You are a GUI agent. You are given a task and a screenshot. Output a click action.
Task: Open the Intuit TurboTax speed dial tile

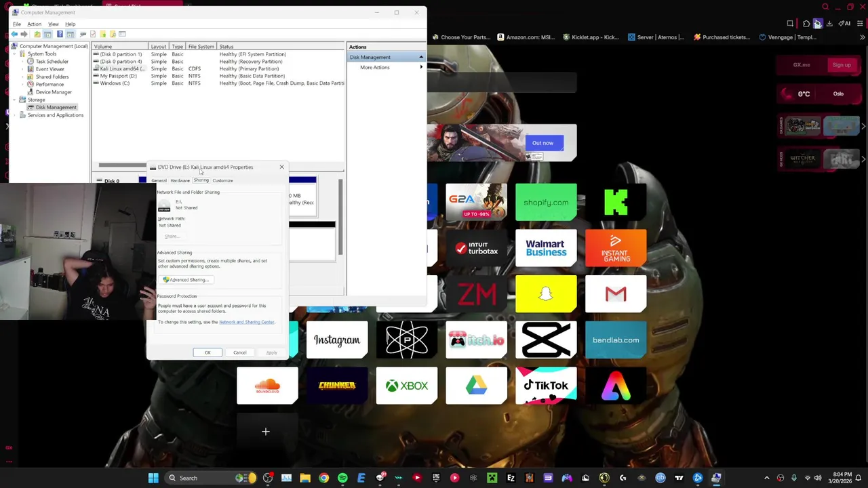click(476, 248)
